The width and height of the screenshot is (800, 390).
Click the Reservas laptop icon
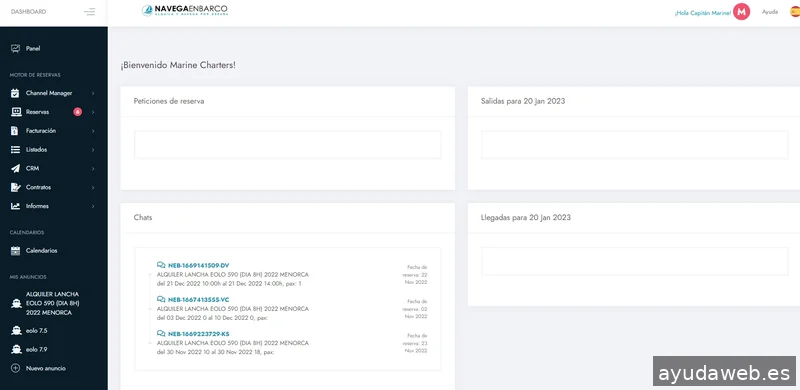[16, 112]
